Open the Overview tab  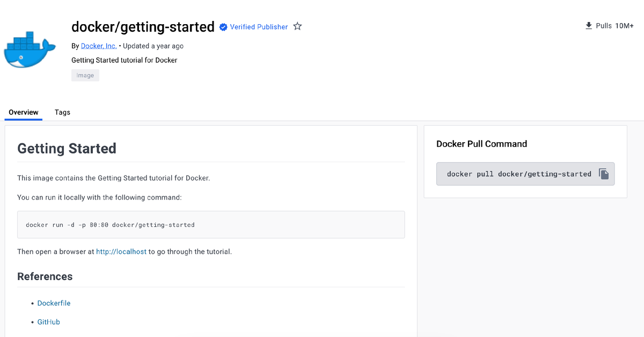24,112
